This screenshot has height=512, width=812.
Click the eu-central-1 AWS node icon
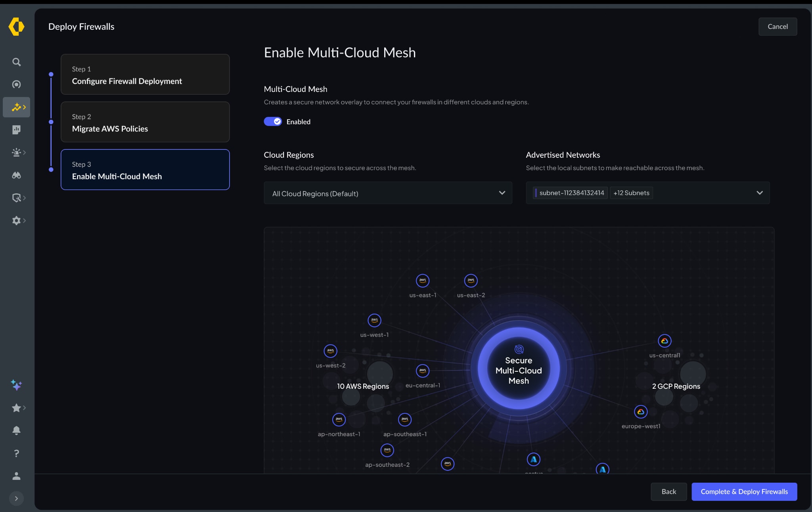pyautogui.click(x=423, y=371)
